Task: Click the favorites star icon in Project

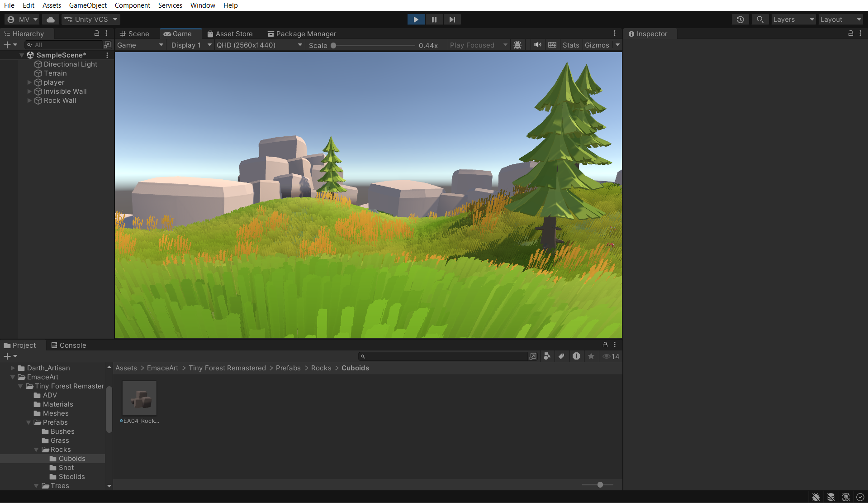Action: tap(591, 356)
